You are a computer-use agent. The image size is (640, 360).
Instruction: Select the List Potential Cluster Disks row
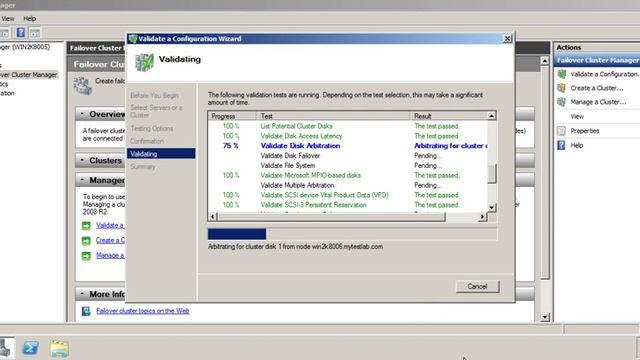[x=348, y=126]
